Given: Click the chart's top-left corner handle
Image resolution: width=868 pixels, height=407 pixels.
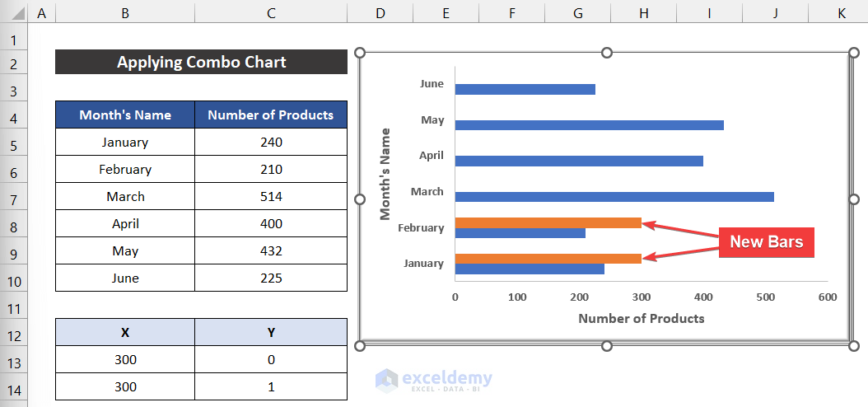Looking at the screenshot, I should [359, 53].
